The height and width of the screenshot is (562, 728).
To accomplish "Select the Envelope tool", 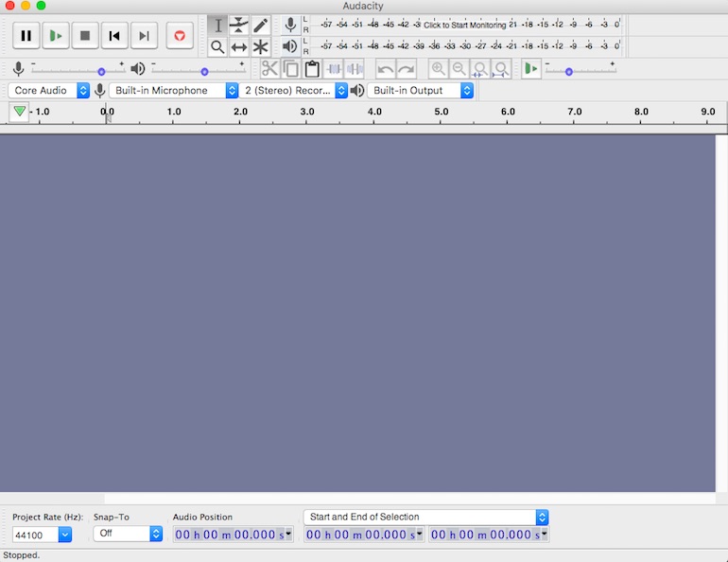I will [x=239, y=26].
